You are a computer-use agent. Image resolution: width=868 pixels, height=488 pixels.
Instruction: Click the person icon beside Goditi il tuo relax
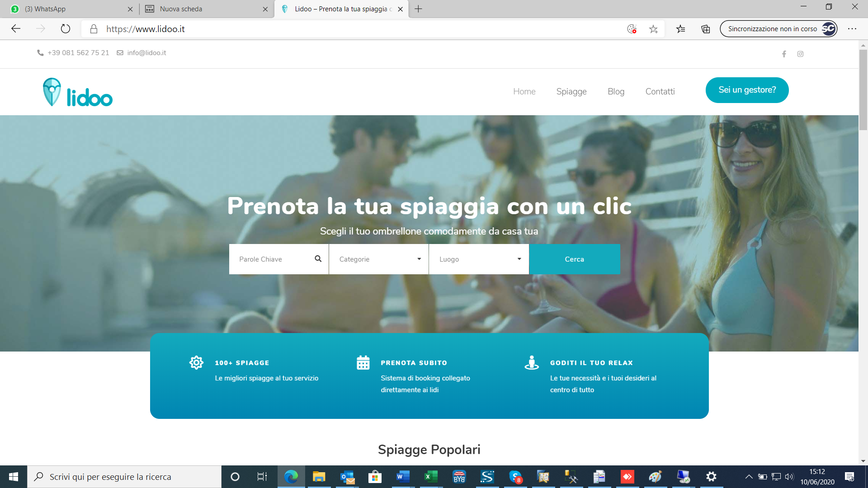coord(532,362)
